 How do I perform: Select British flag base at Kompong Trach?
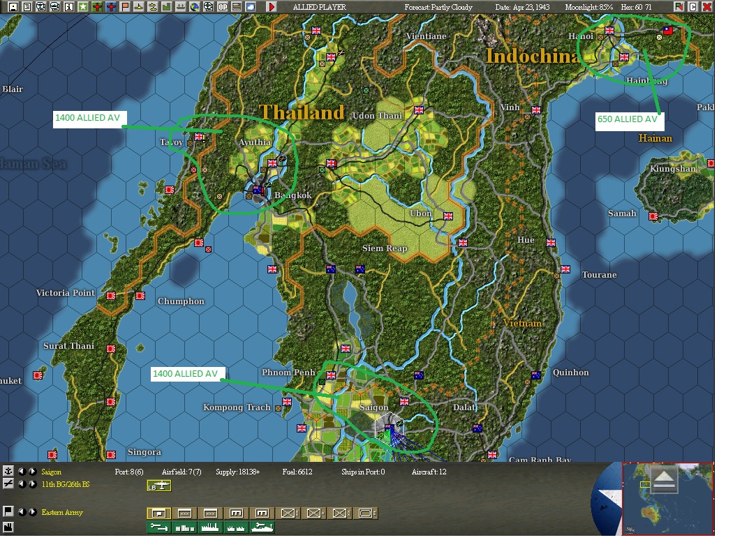(287, 401)
